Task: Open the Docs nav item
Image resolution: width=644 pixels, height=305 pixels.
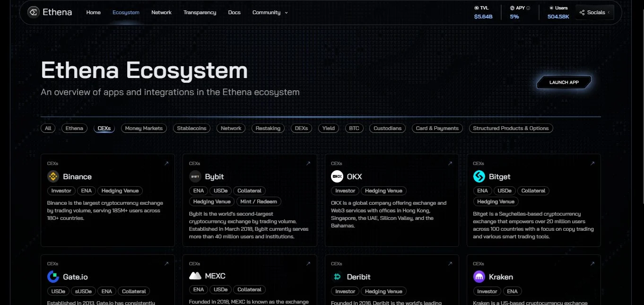Action: click(x=234, y=12)
